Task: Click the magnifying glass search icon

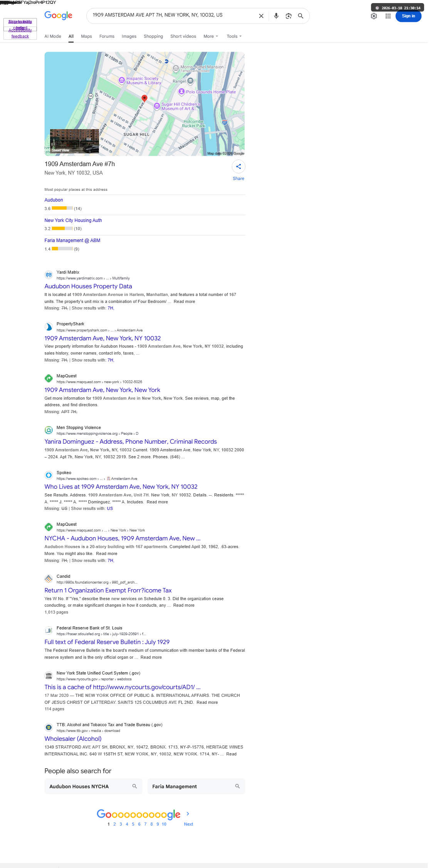Action: [301, 16]
